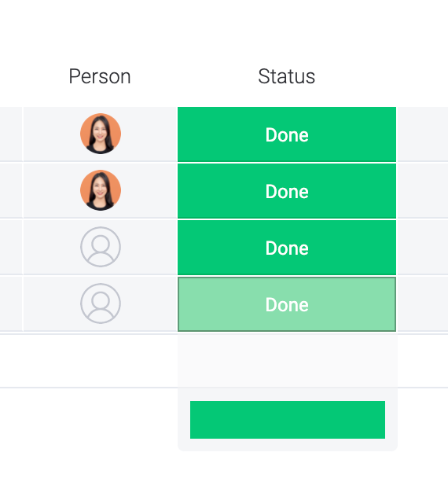Click blank add-item row under Person column
Image resolution: width=448 pixels, height=478 pixels.
tap(89, 361)
